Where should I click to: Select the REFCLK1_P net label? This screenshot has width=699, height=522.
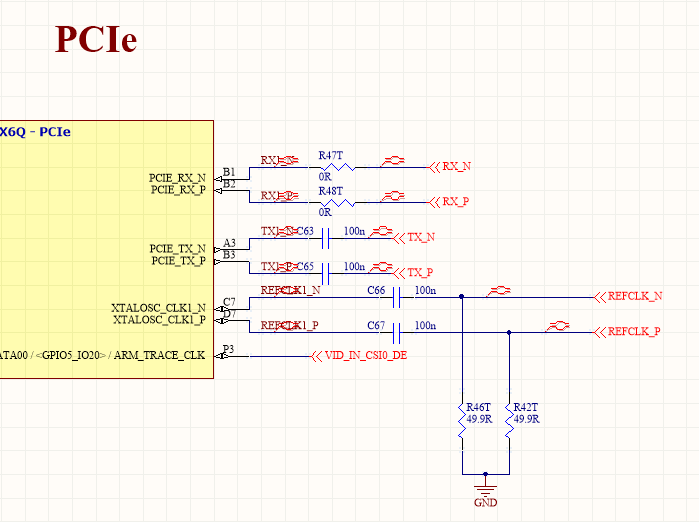pos(290,325)
